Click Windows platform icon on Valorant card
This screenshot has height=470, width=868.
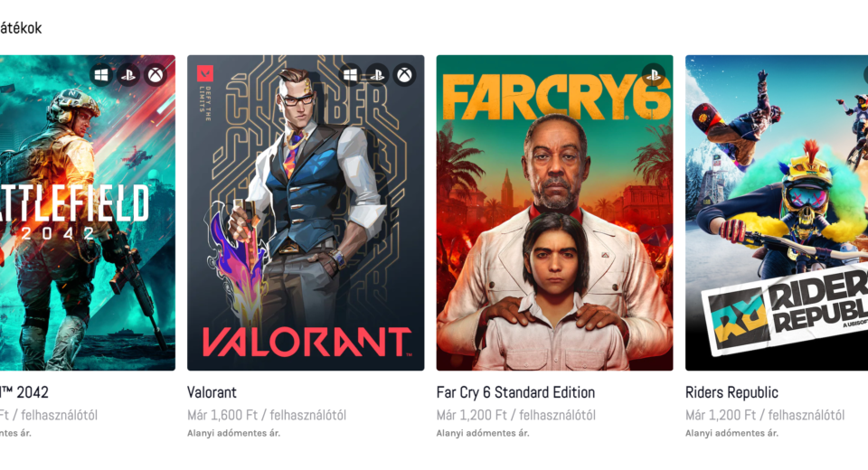(x=351, y=74)
